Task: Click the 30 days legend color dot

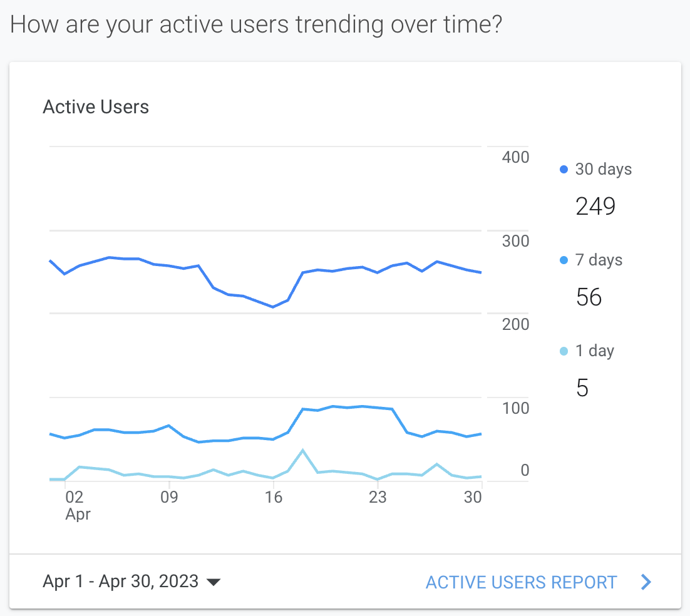Action: coord(564,169)
